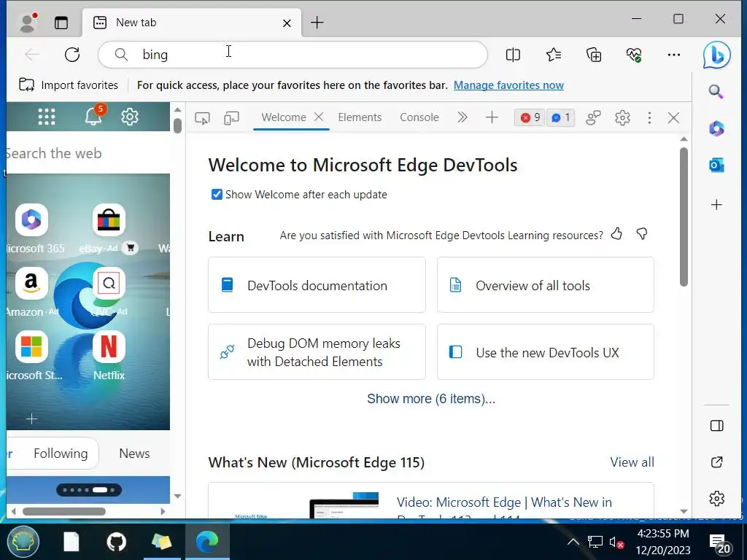Open Manage favorites now link
This screenshot has width=747, height=560.
(508, 85)
